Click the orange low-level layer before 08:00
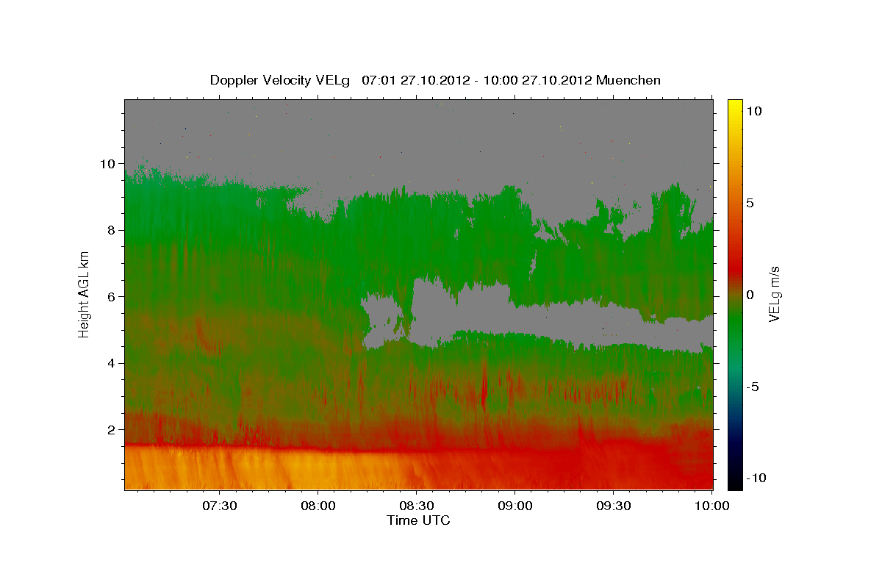 [220, 467]
